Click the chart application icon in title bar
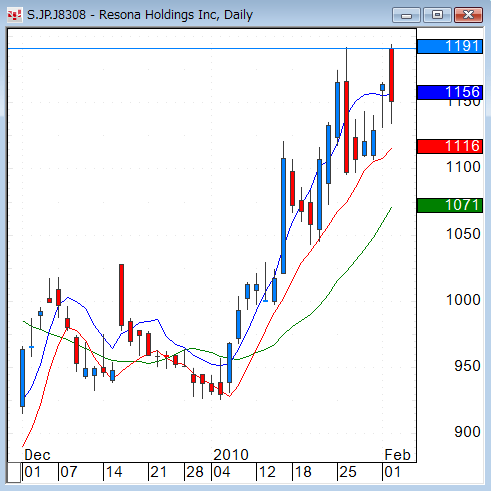 point(14,15)
